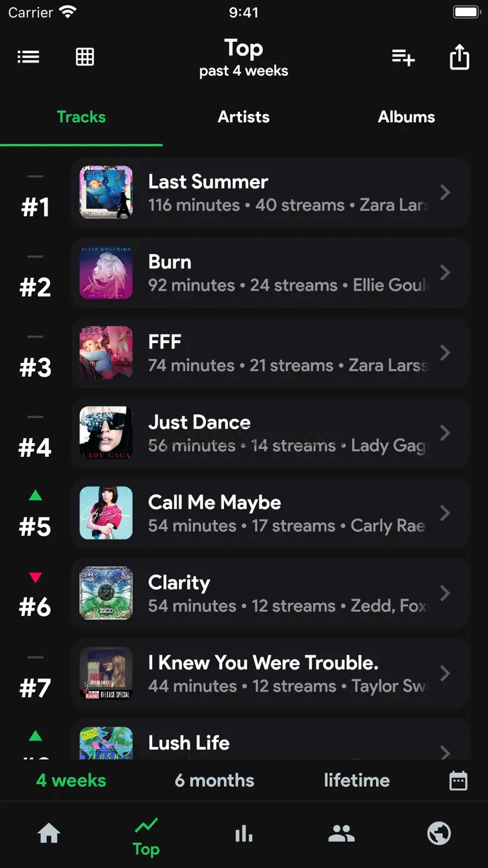Tap the Just Dance album artwork
Image resolution: width=488 pixels, height=868 pixels.
(106, 433)
